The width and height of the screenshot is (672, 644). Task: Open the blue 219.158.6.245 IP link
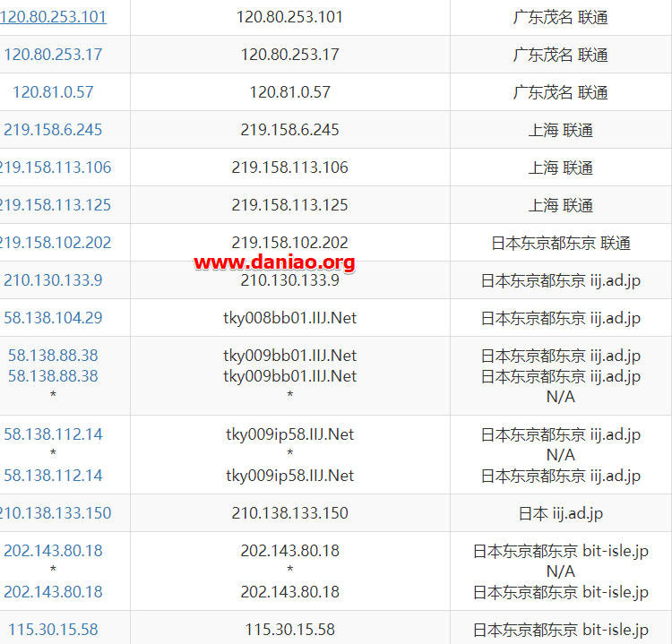point(53,130)
